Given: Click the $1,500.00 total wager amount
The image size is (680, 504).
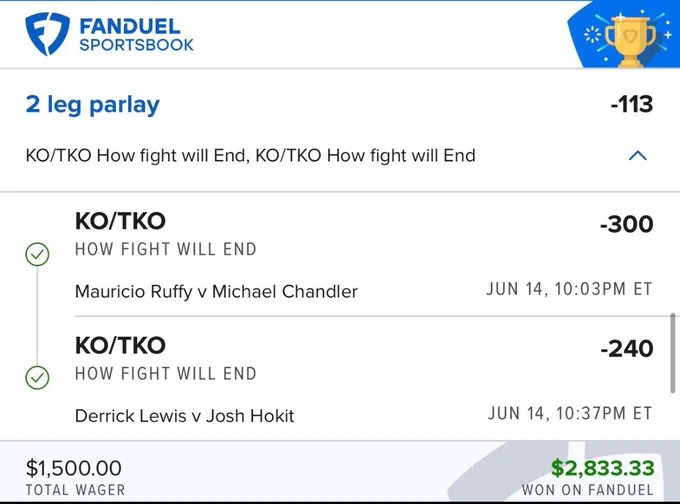Looking at the screenshot, I should 74,468.
